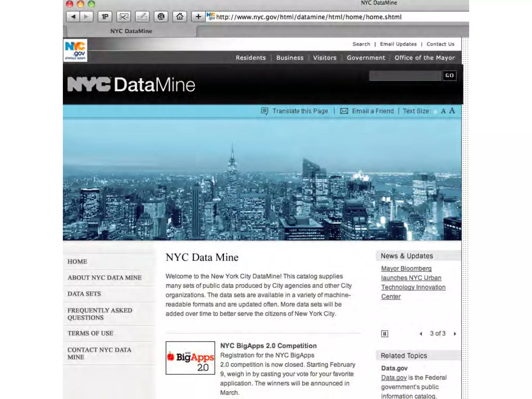Click the BigApps 2.0 thumbnail image
This screenshot has height=399, width=532.
[x=190, y=358]
